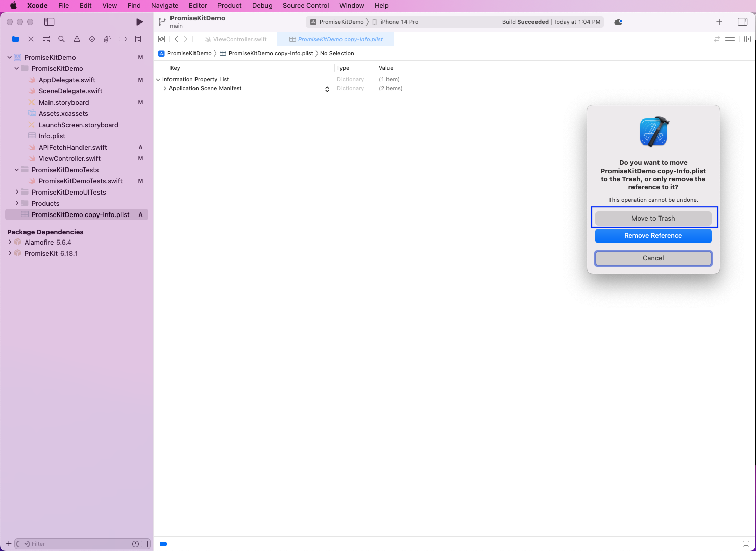Open the Breakpoint navigator icon

click(123, 39)
